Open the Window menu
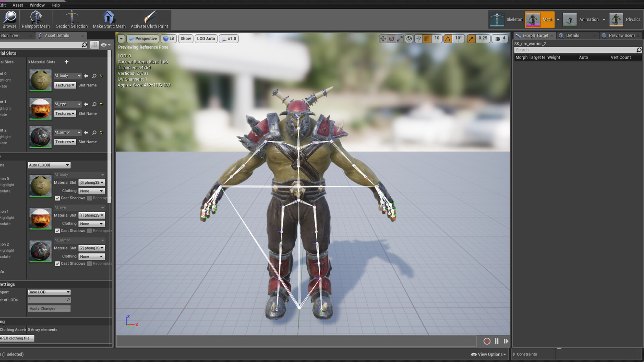The height and width of the screenshot is (362, 644). [37, 5]
